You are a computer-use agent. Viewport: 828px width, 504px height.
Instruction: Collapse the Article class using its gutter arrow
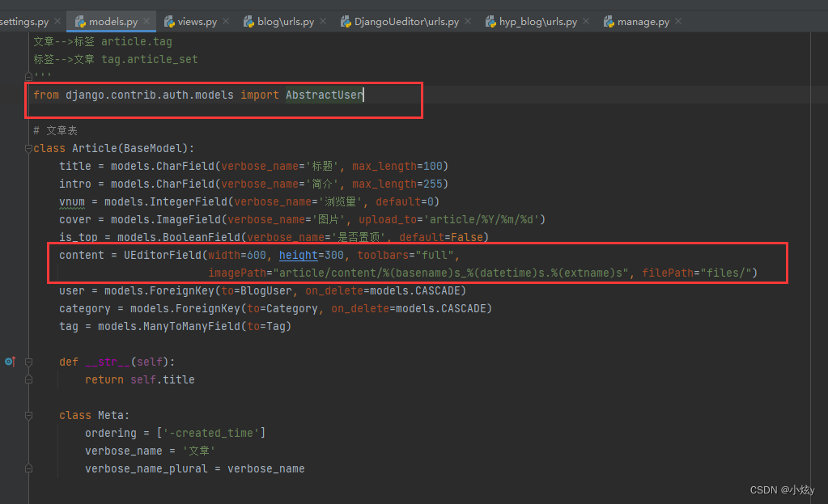pyautogui.click(x=28, y=148)
